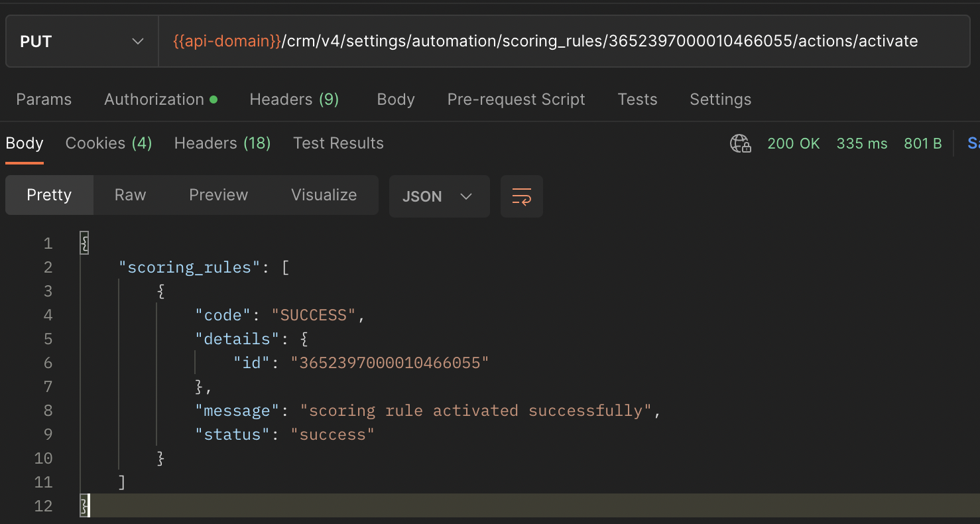980x524 pixels.
Task: Click the request URL input field
Action: coord(545,41)
